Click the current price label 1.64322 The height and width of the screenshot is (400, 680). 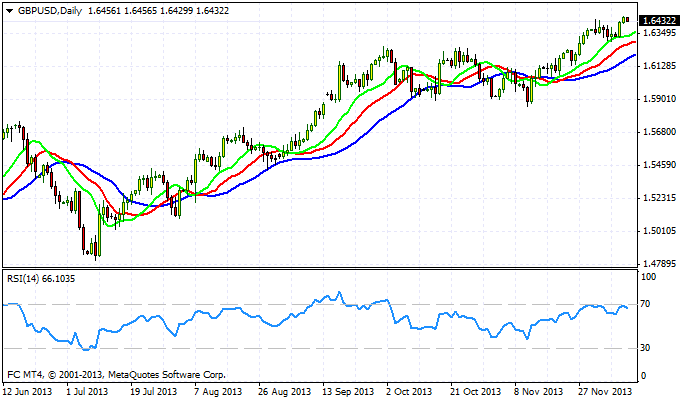[659, 21]
